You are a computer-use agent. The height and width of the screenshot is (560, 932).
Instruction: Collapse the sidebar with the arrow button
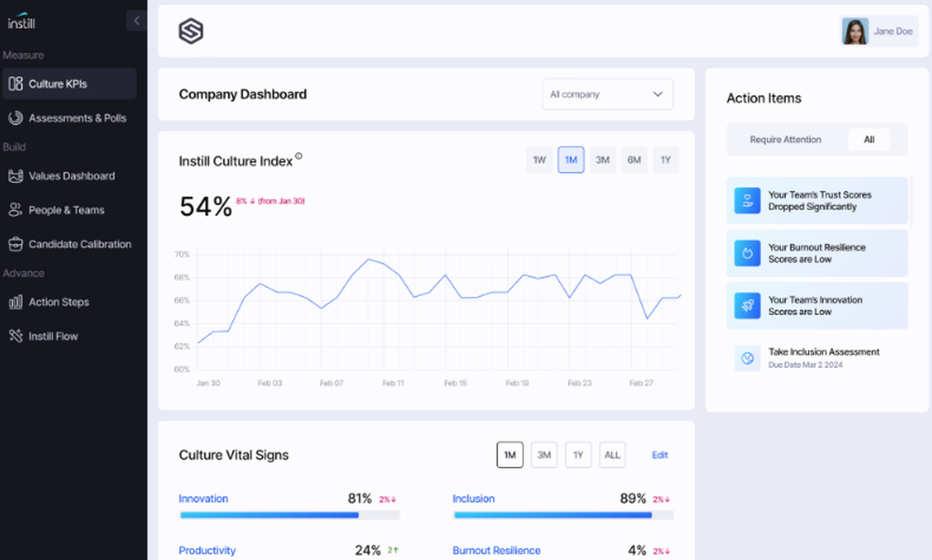(x=136, y=20)
